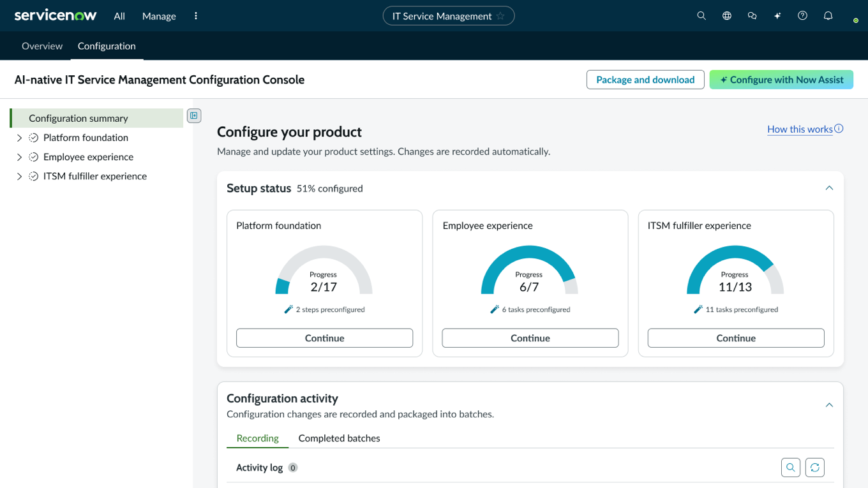Click the Platform foundation 2/17 progress gauge
The image size is (868, 488).
[x=324, y=270]
